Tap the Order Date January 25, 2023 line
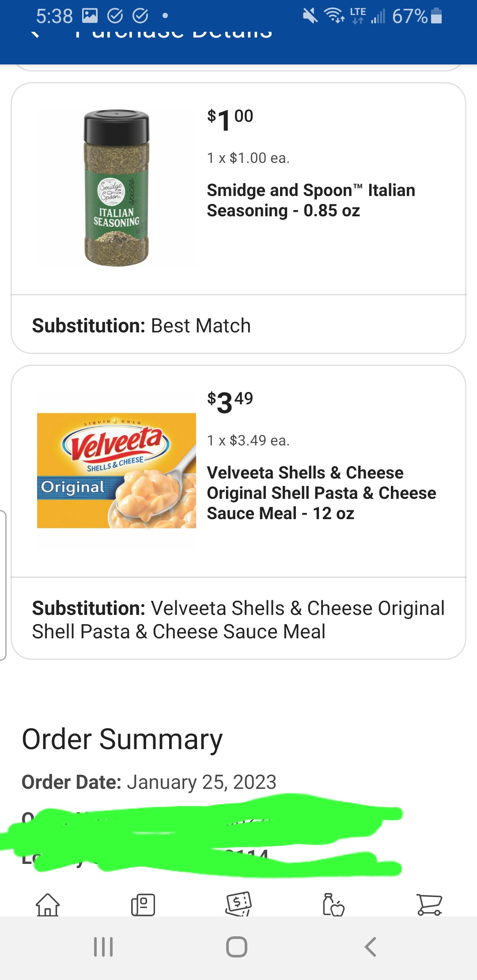Image resolution: width=477 pixels, height=980 pixels. (x=149, y=782)
